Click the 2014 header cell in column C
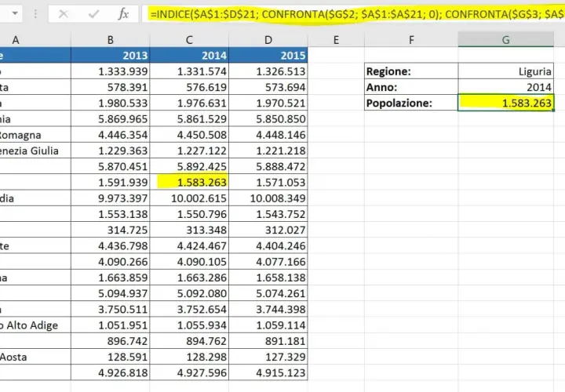The height and width of the screenshot is (392, 565). (x=189, y=55)
